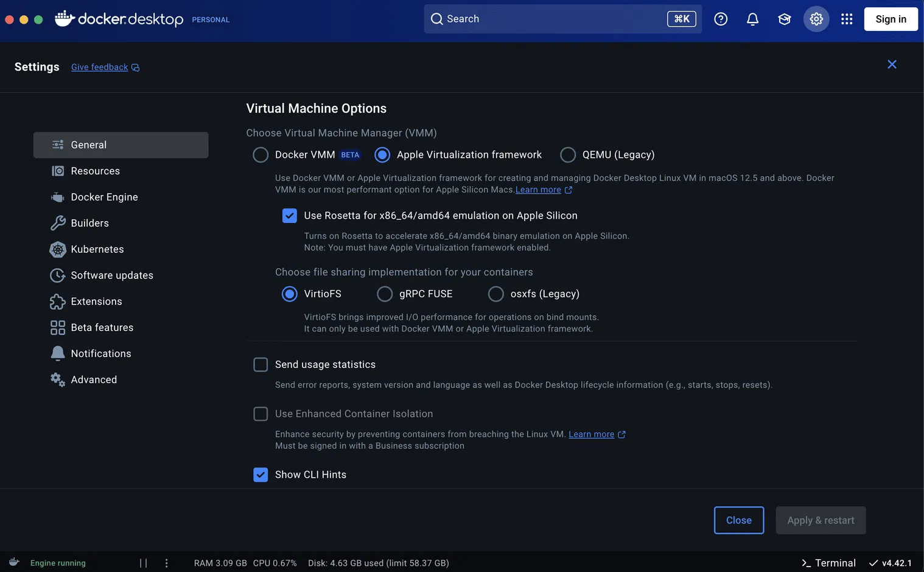Click the Settings gear icon in header
Viewport: 924px width, 572px height.
(x=816, y=19)
